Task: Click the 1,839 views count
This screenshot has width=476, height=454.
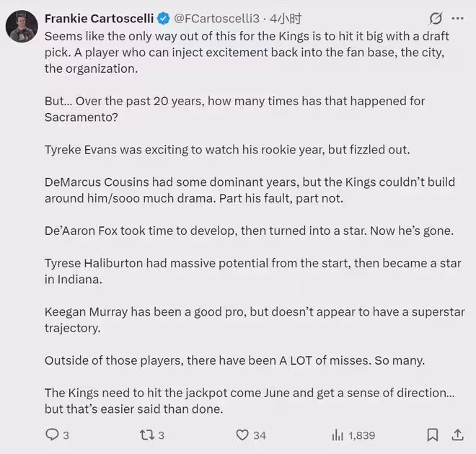Action: (362, 435)
